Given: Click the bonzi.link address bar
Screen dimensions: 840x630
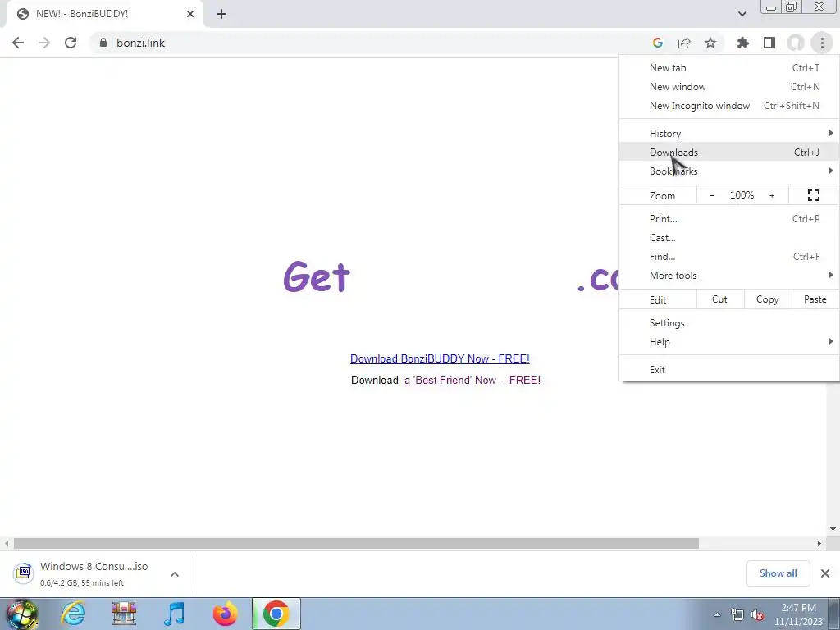Looking at the screenshot, I should (370, 43).
